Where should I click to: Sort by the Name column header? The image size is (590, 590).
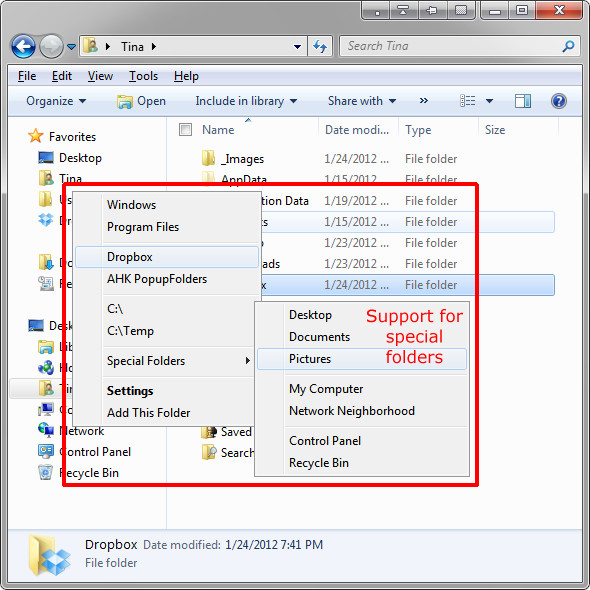(x=218, y=130)
